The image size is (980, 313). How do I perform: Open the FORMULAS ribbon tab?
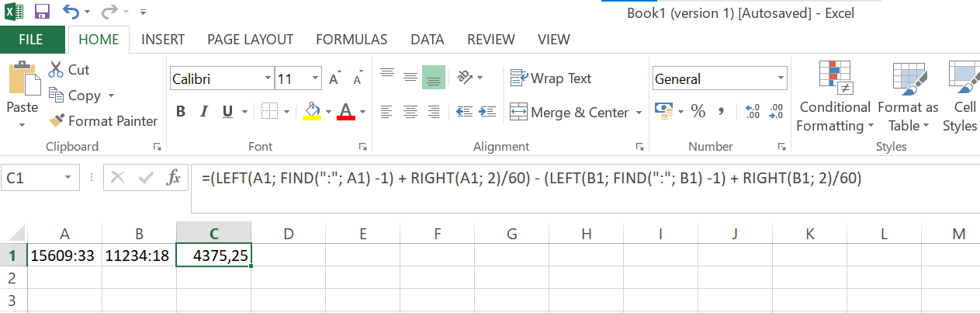(351, 40)
